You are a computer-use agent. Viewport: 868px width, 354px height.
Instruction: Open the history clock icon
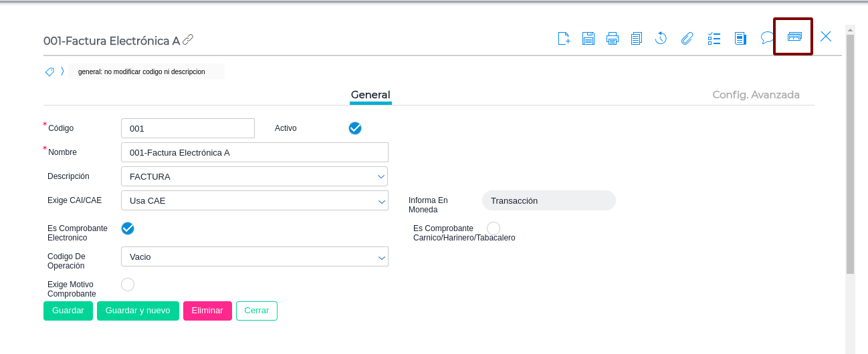pos(661,38)
